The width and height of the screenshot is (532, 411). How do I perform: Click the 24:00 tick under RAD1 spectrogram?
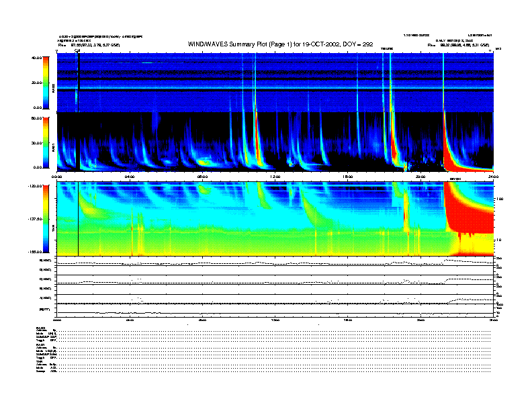pyautogui.click(x=493, y=177)
